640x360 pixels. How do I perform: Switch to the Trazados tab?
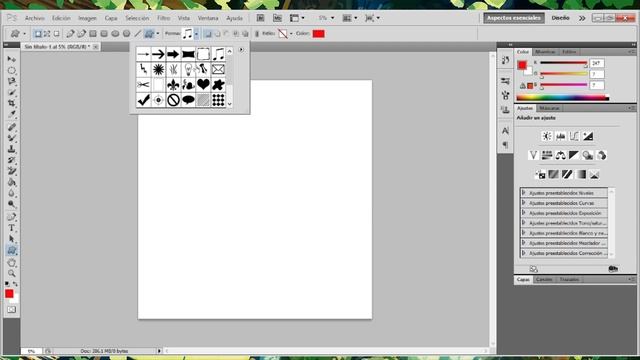coord(569,280)
